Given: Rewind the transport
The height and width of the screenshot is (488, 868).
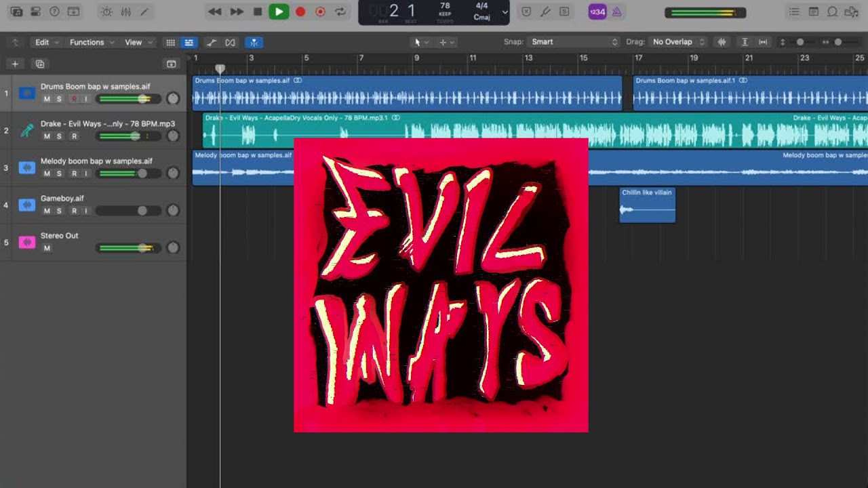Looking at the screenshot, I should [214, 12].
